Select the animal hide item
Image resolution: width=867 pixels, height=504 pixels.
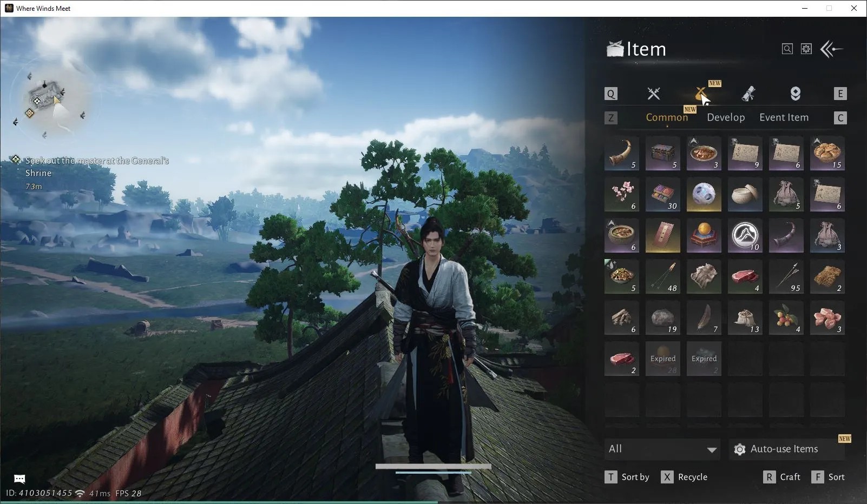click(704, 276)
